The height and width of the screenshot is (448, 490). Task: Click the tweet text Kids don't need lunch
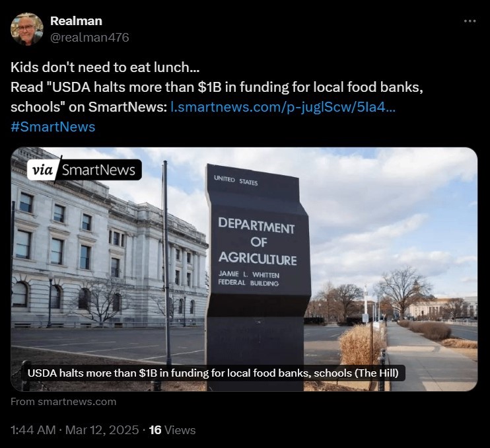(105, 67)
